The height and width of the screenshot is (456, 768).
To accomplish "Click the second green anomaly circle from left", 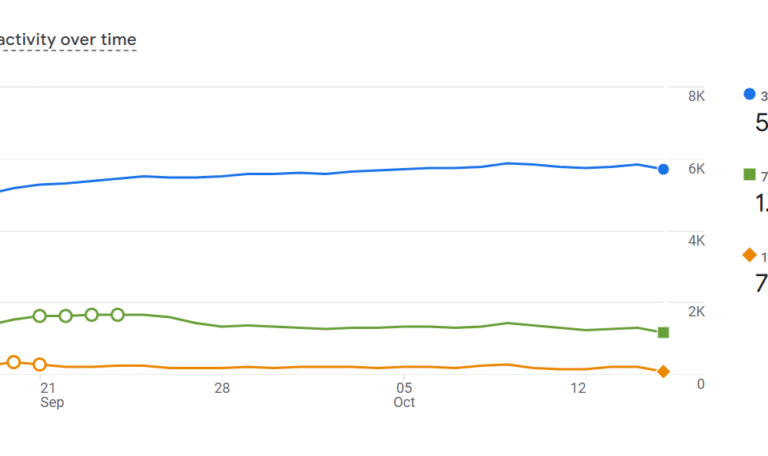I will coord(66,316).
